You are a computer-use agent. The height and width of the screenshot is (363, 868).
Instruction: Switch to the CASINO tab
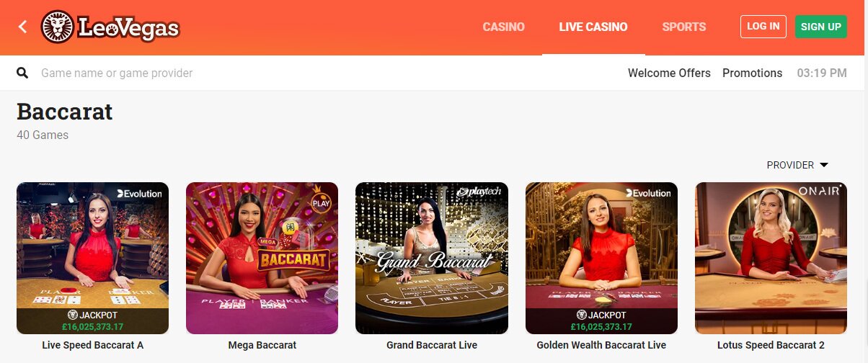(x=503, y=27)
